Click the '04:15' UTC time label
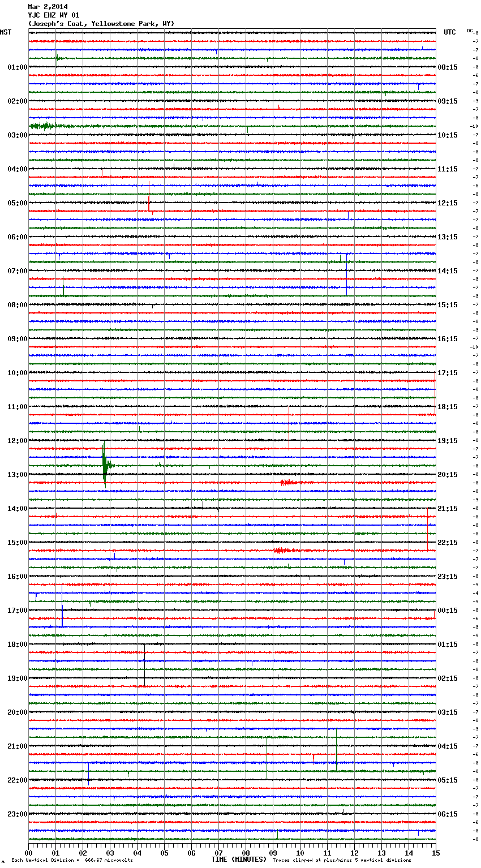The height and width of the screenshot is (868, 481). (448, 746)
